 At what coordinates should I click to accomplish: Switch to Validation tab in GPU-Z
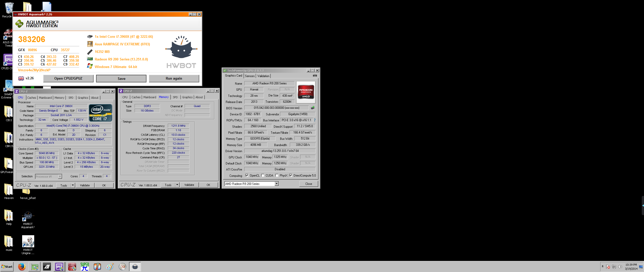(x=263, y=76)
